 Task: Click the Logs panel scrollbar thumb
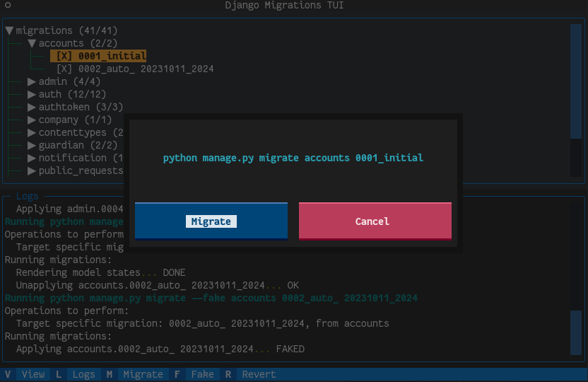coord(575,332)
